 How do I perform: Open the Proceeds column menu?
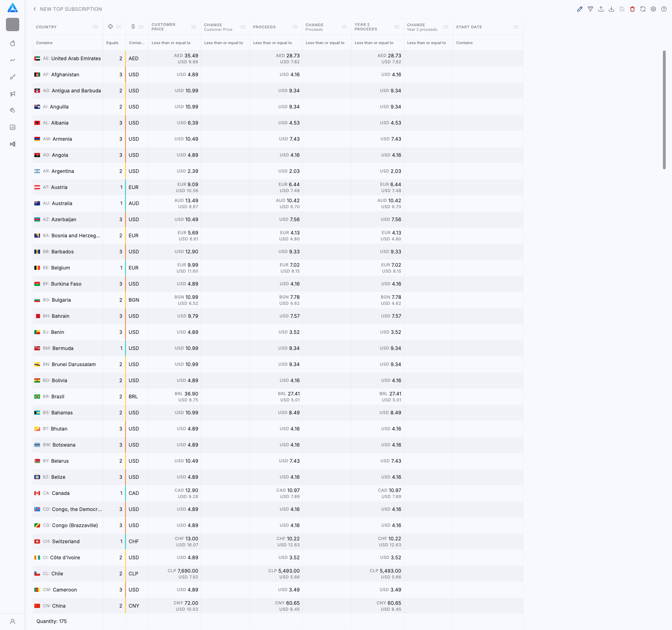click(295, 27)
